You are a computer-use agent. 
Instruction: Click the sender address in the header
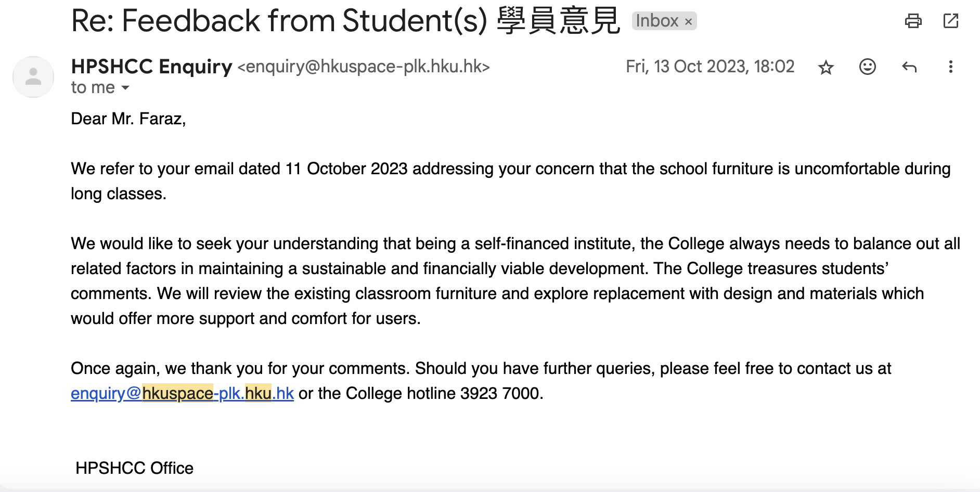[364, 67]
